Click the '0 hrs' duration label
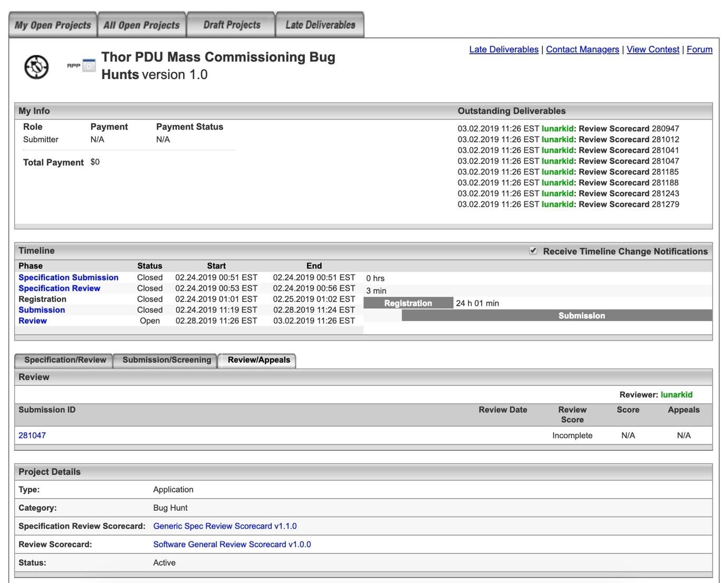728x583 pixels. [x=375, y=278]
